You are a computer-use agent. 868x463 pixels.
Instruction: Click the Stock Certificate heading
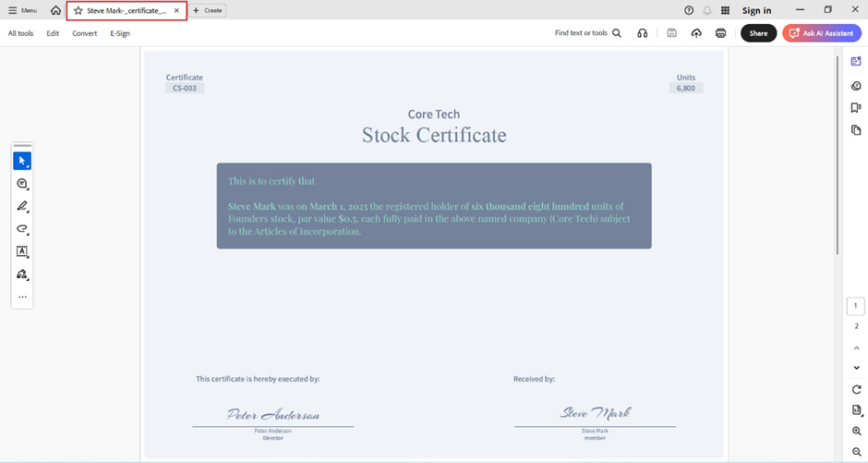(x=434, y=135)
